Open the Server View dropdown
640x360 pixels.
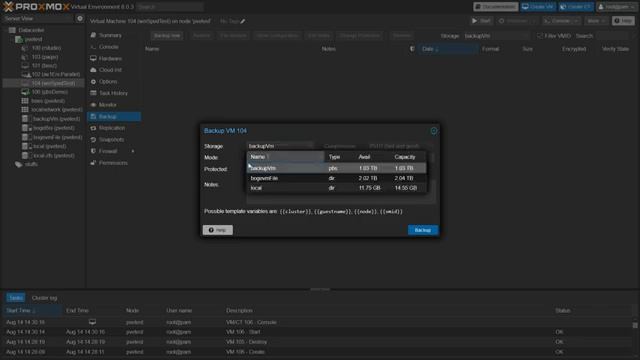(x=38, y=18)
